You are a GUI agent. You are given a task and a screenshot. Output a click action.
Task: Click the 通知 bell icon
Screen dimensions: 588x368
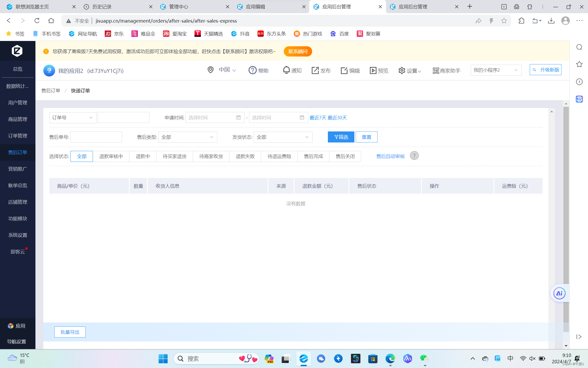coord(286,70)
